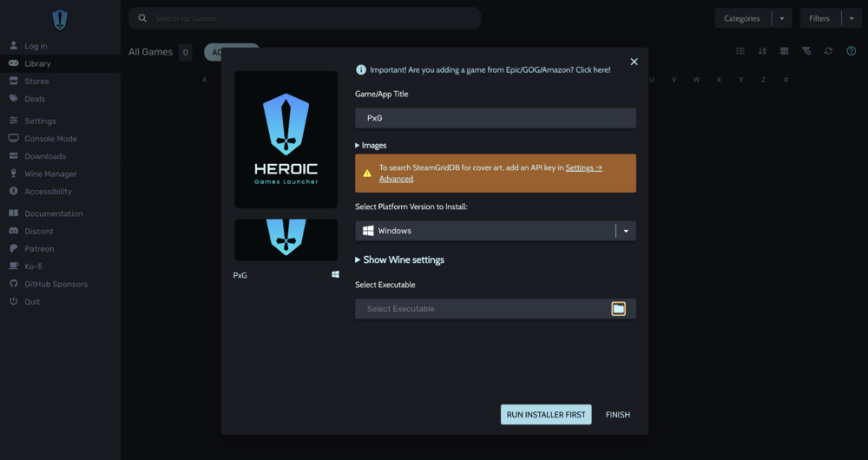Click the warning triangle in SteamGridDB notice
The height and width of the screenshot is (460, 868).
(367, 174)
